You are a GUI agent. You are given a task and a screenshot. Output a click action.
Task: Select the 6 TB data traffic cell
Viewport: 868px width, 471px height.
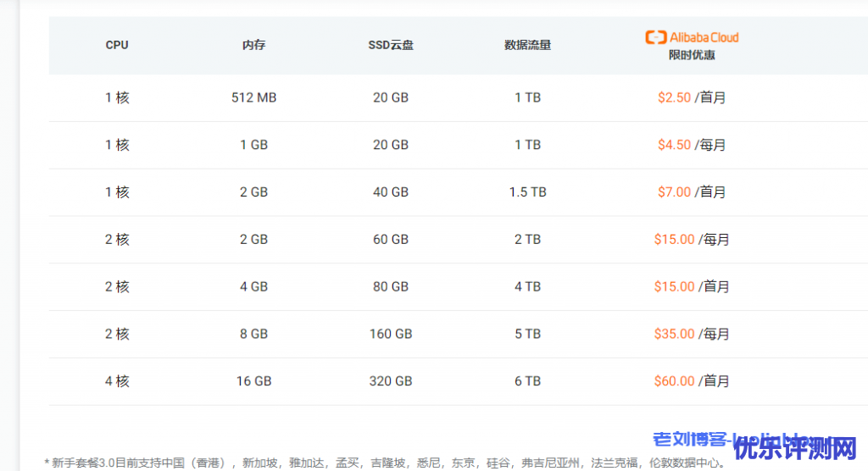[527, 381]
